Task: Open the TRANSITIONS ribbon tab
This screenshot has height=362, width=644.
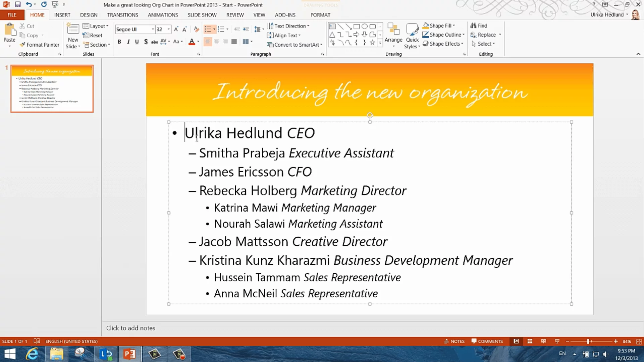Action: pos(122,15)
